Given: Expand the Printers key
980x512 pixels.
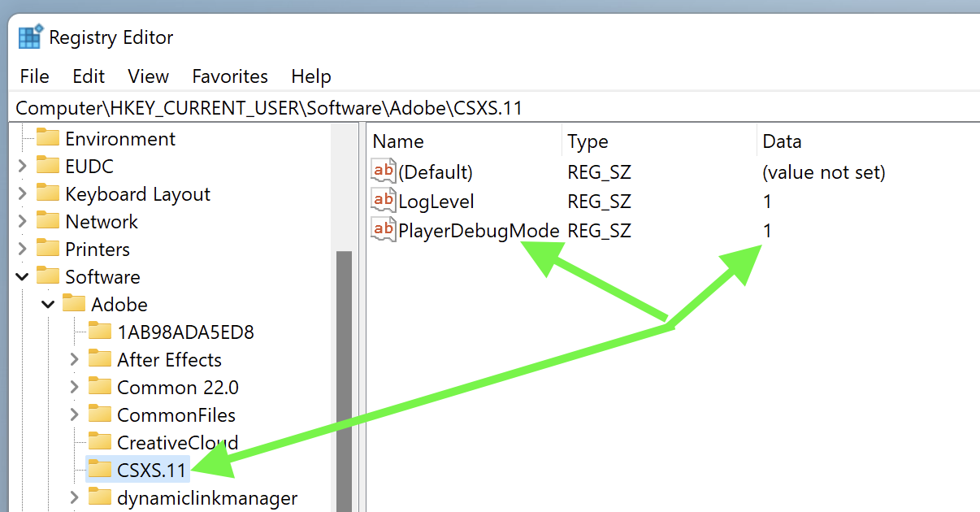Looking at the screenshot, I should click(x=22, y=249).
